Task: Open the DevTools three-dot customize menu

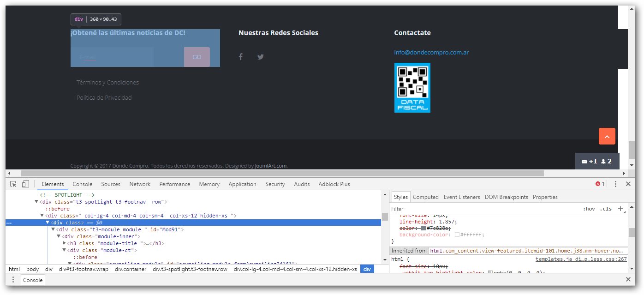Action: click(x=615, y=184)
